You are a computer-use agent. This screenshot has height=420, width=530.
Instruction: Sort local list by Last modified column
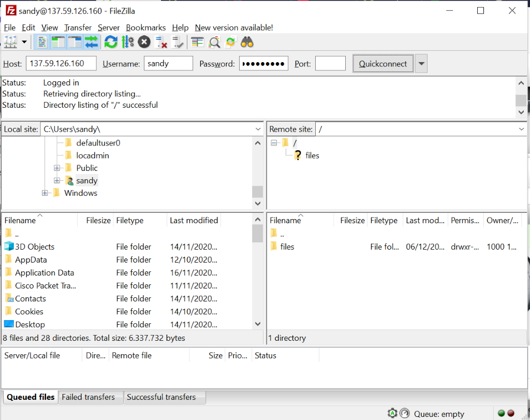194,221
